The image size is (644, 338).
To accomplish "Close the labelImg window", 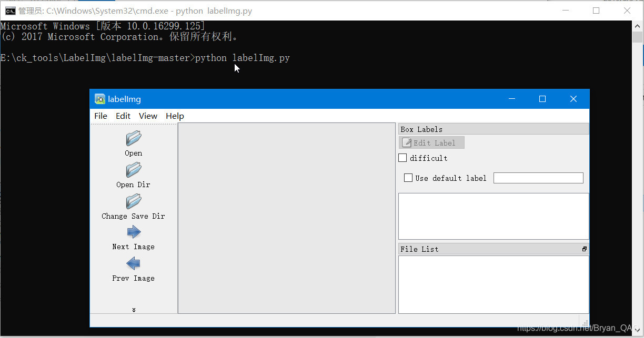I will pos(573,99).
